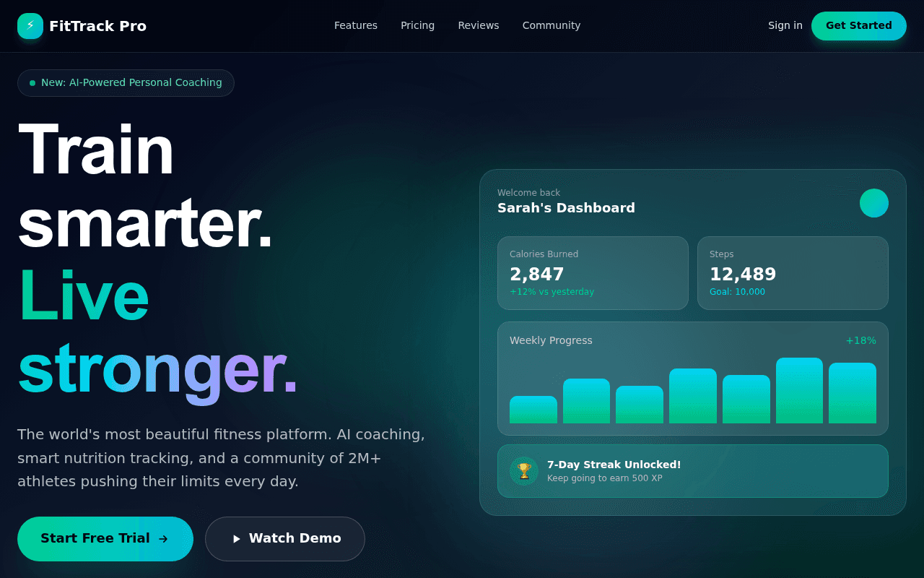924x578 pixels.
Task: Open the Reviews nav item
Action: point(479,25)
